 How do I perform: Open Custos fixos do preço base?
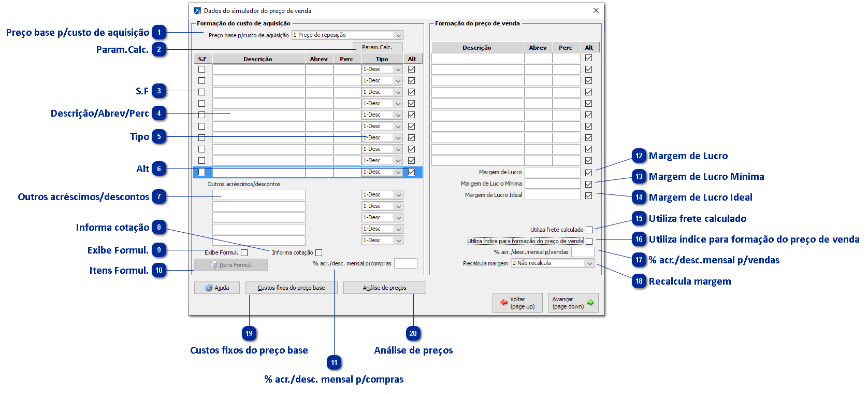292,288
